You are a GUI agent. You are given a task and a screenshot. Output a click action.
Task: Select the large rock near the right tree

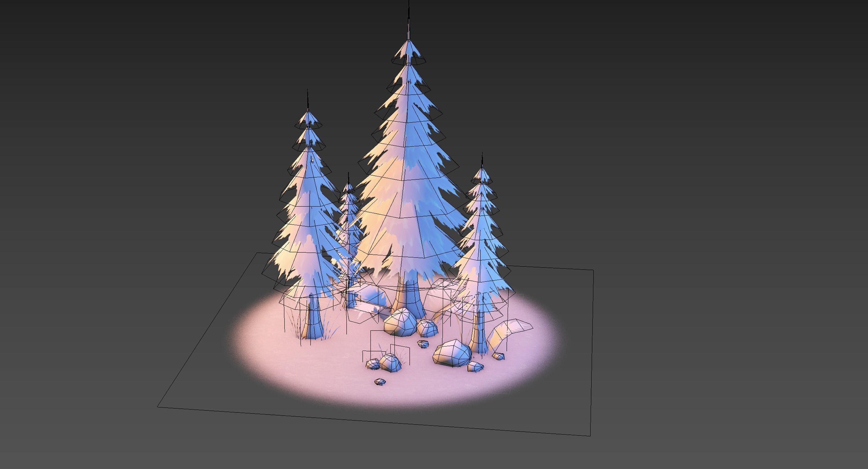tap(452, 353)
